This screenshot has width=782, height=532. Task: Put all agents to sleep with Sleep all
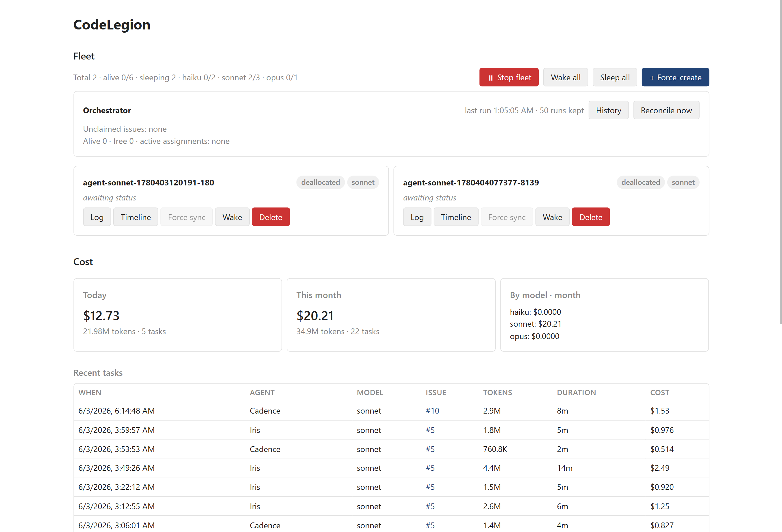click(x=615, y=77)
